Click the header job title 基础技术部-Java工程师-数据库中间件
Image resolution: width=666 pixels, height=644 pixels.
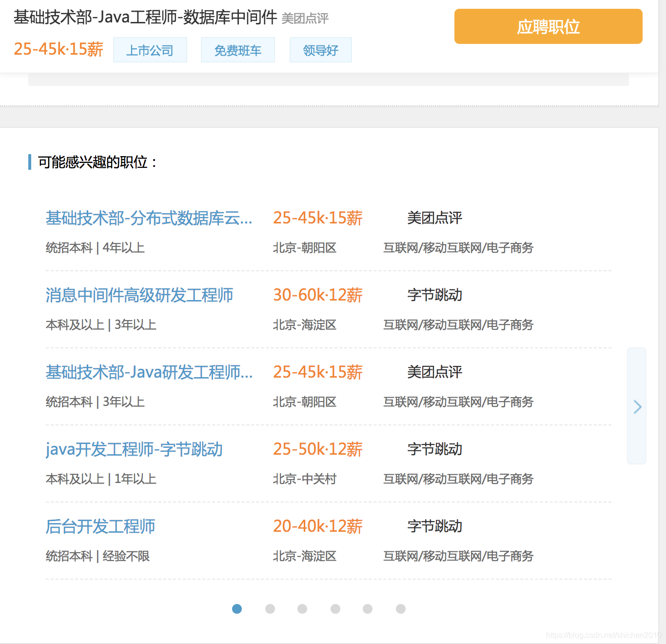pyautogui.click(x=145, y=18)
